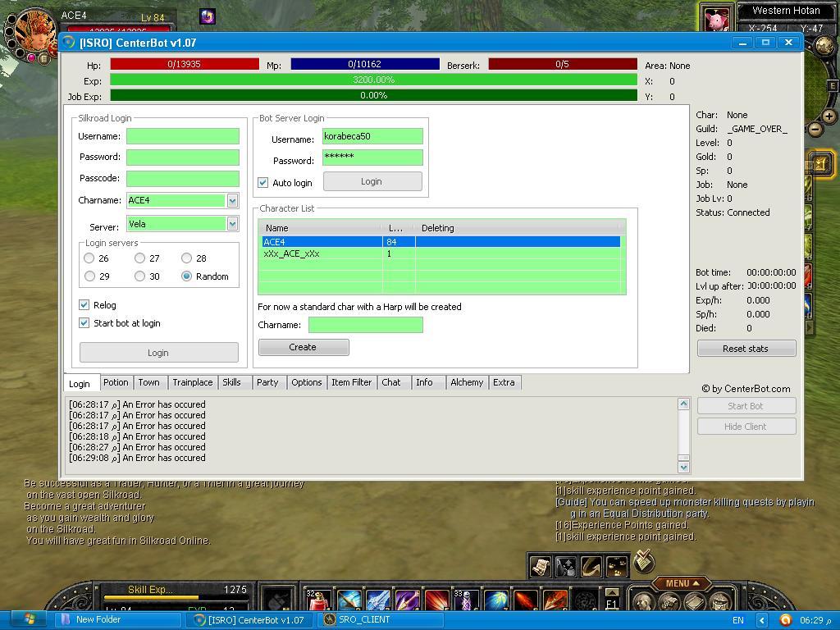Select login server 27 radio button
Viewport: 840px width, 630px height.
(139, 258)
